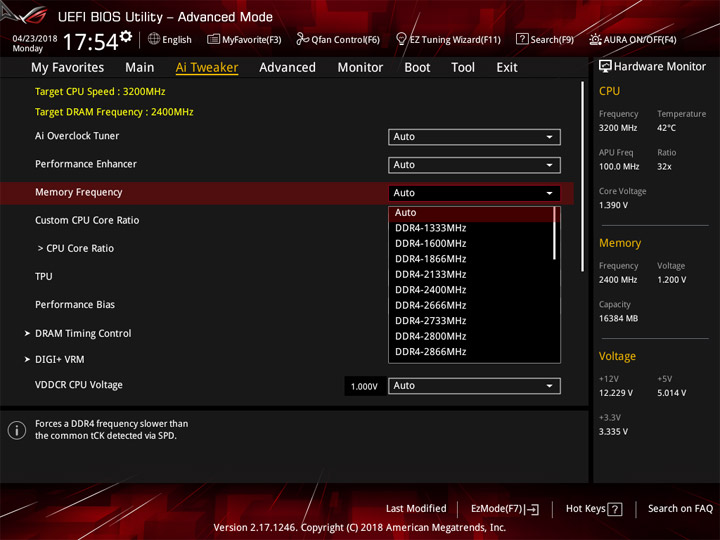Select the TPU setting row

[x=44, y=276]
